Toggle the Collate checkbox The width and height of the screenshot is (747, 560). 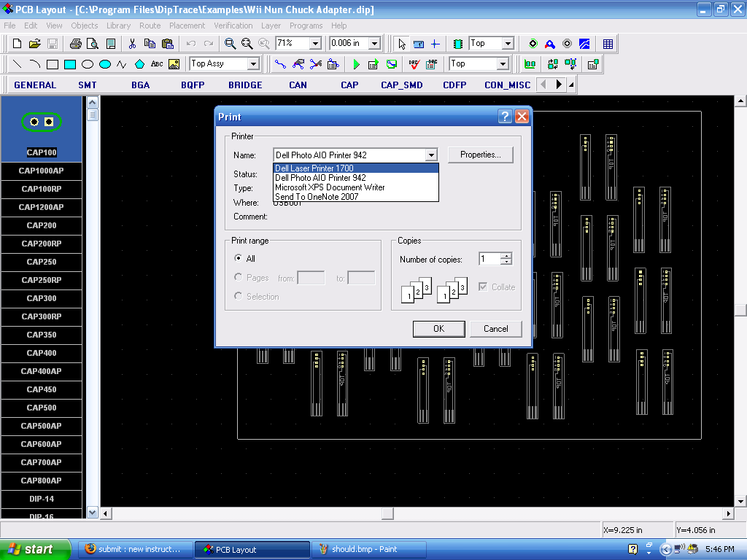483,287
